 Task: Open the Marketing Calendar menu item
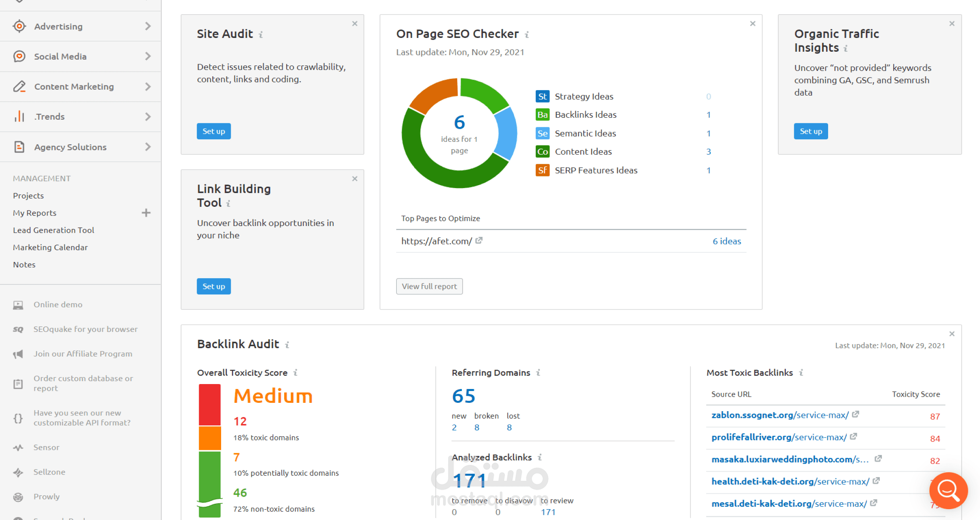(x=50, y=247)
